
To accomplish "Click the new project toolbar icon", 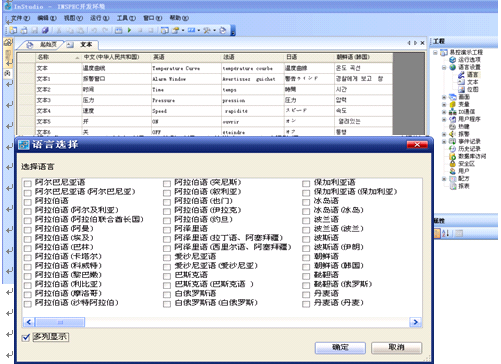I will 13,30.
